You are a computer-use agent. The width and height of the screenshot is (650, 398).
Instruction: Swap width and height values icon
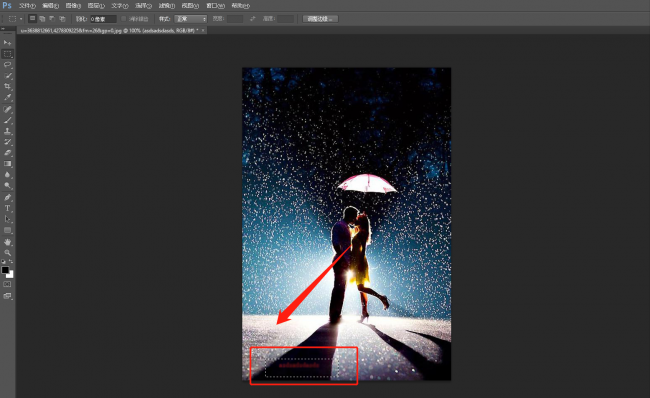(x=252, y=19)
